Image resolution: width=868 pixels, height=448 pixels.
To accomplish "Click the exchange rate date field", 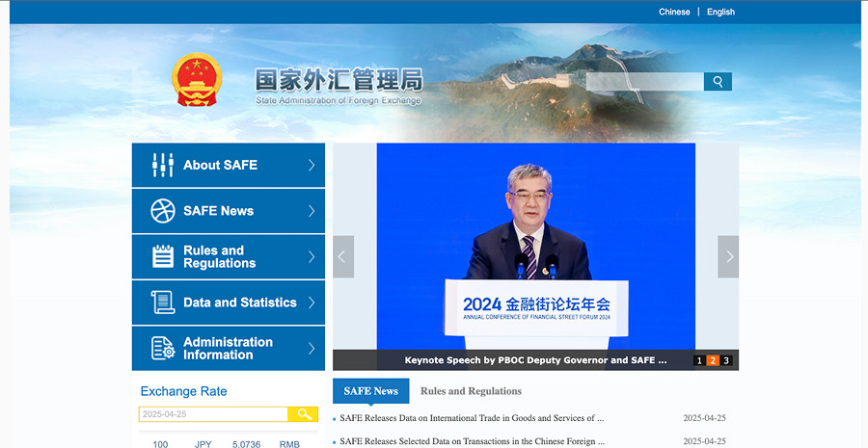I will [x=213, y=414].
